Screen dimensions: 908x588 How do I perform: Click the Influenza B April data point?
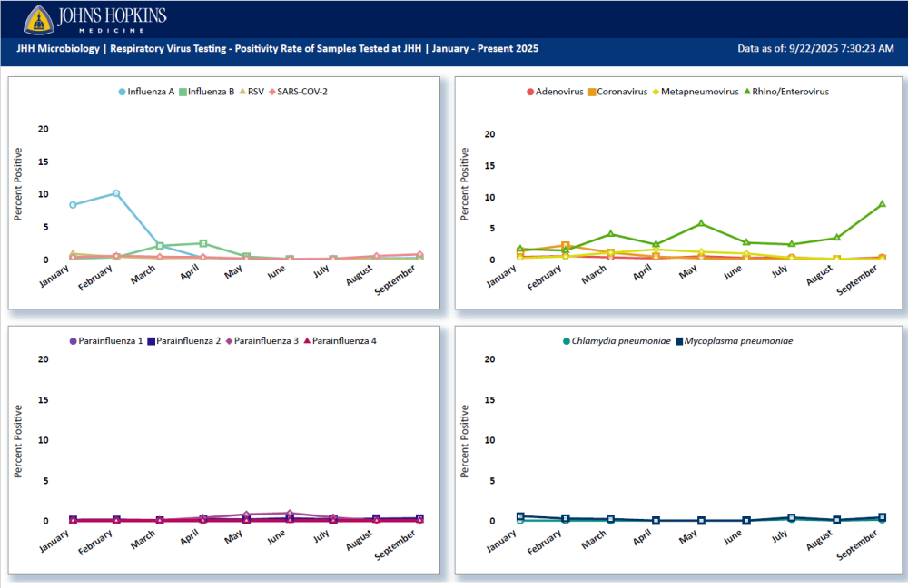203,243
